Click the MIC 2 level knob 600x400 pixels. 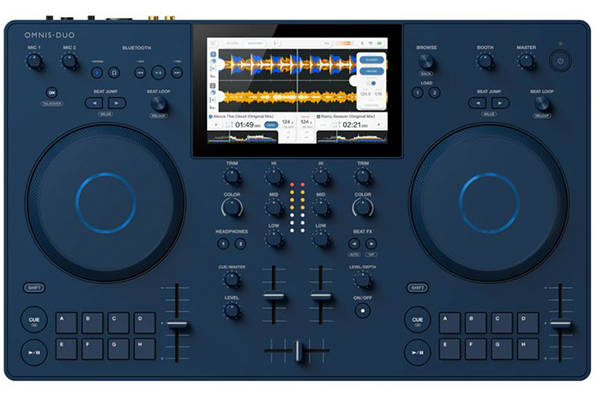pos(70,61)
